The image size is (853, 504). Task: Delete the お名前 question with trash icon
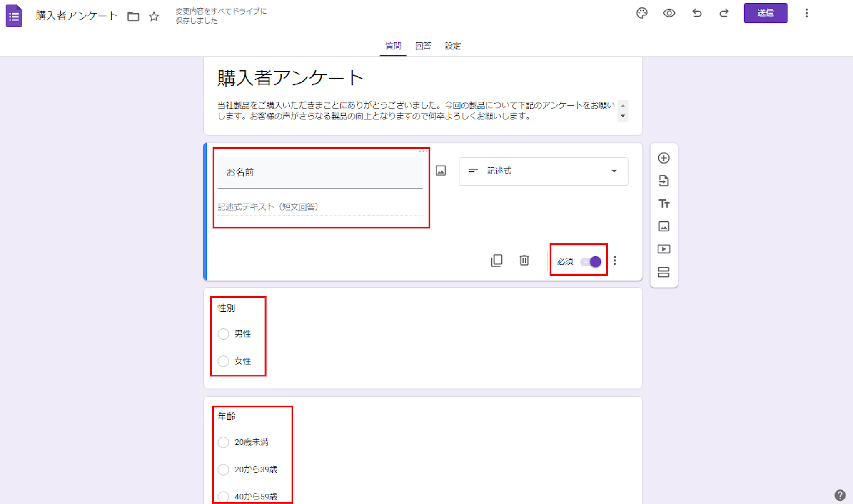coord(524,261)
